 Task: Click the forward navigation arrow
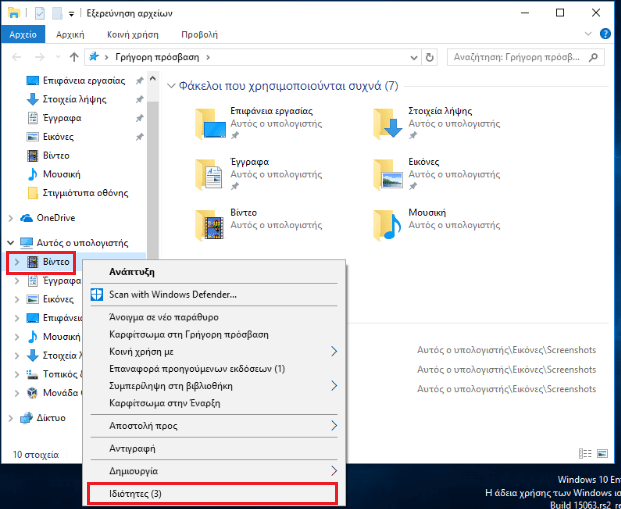pyautogui.click(x=40, y=57)
